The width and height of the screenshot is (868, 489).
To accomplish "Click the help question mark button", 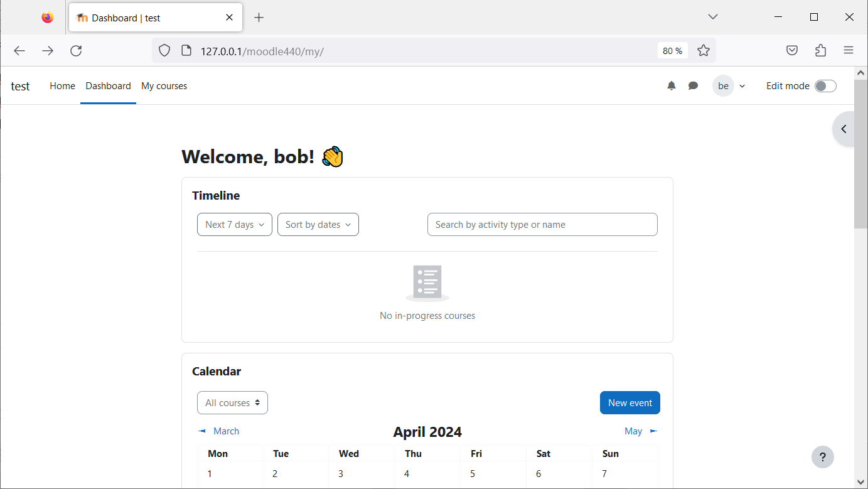I will click(x=823, y=457).
